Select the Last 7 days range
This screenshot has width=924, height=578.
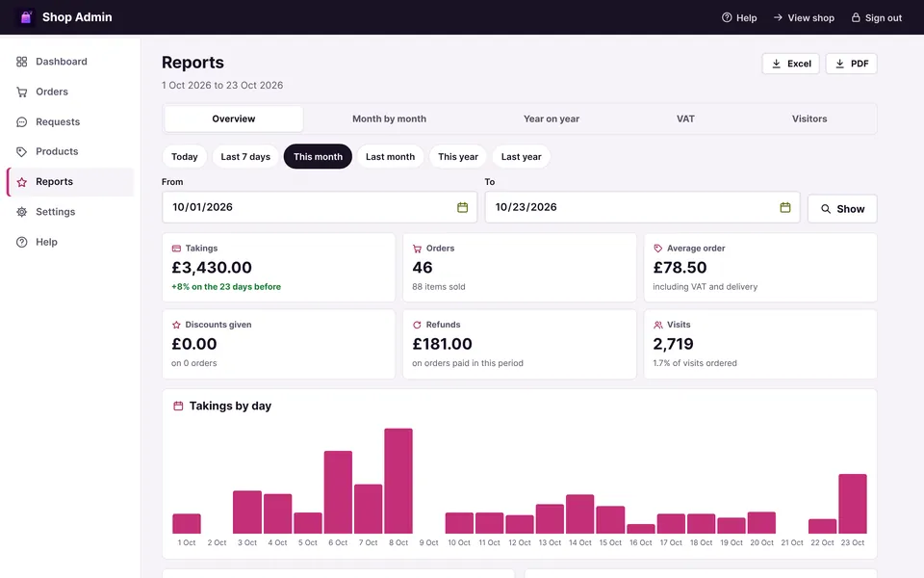pyautogui.click(x=245, y=157)
